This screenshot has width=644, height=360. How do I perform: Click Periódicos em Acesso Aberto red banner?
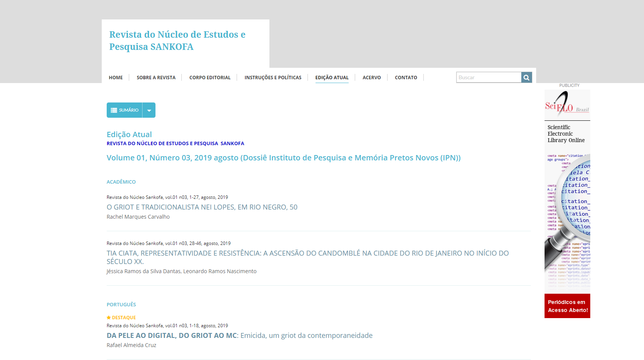[x=567, y=306]
